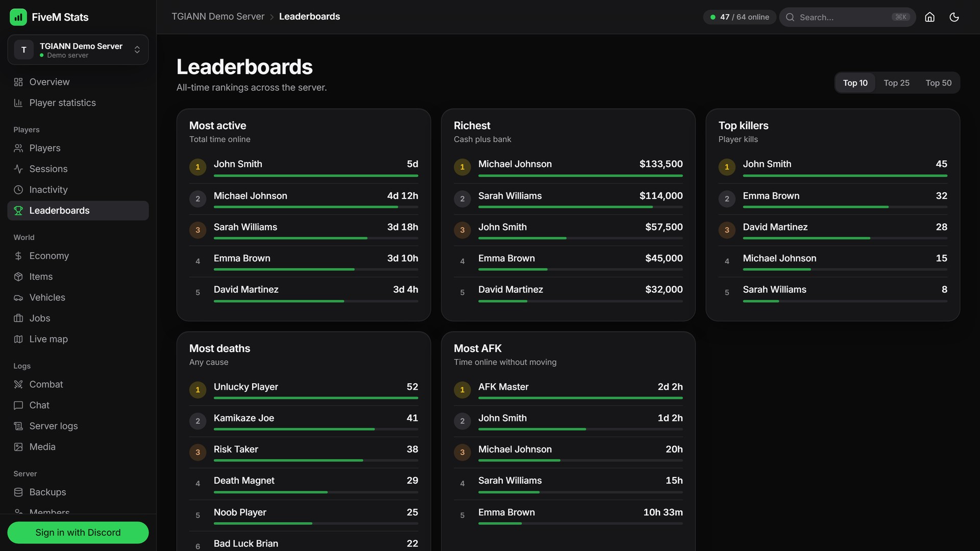Click AFK Master in Most AFK

pos(503,387)
